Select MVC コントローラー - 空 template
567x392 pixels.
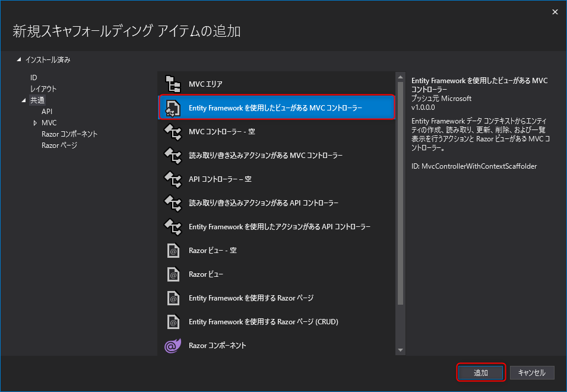221,132
